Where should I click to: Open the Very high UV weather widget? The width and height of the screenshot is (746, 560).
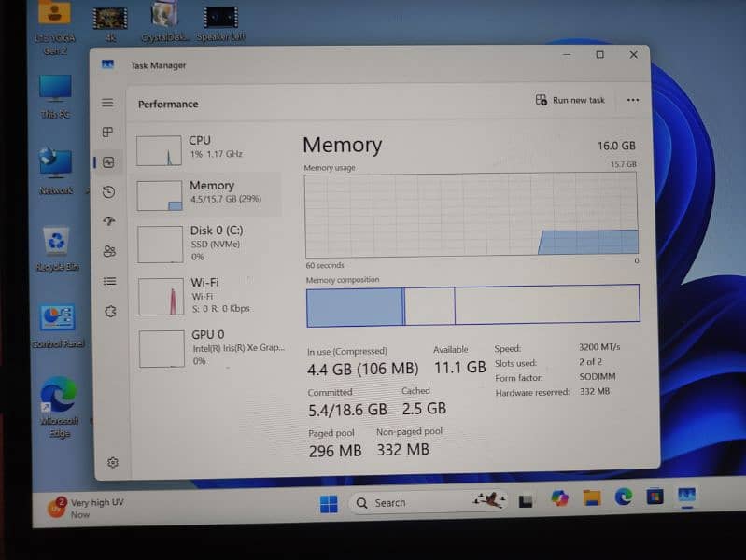coord(86,508)
